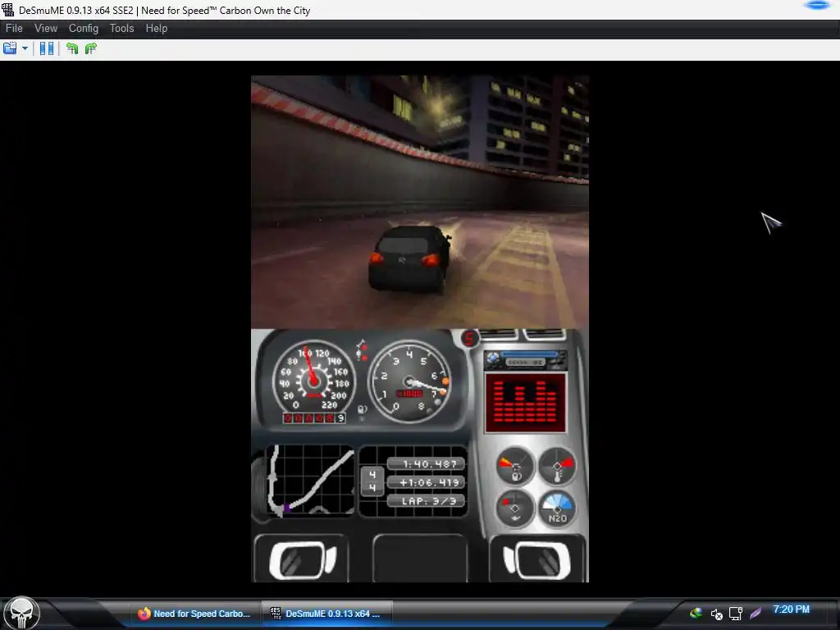Tap the right rear-view mirror button

coord(538,559)
